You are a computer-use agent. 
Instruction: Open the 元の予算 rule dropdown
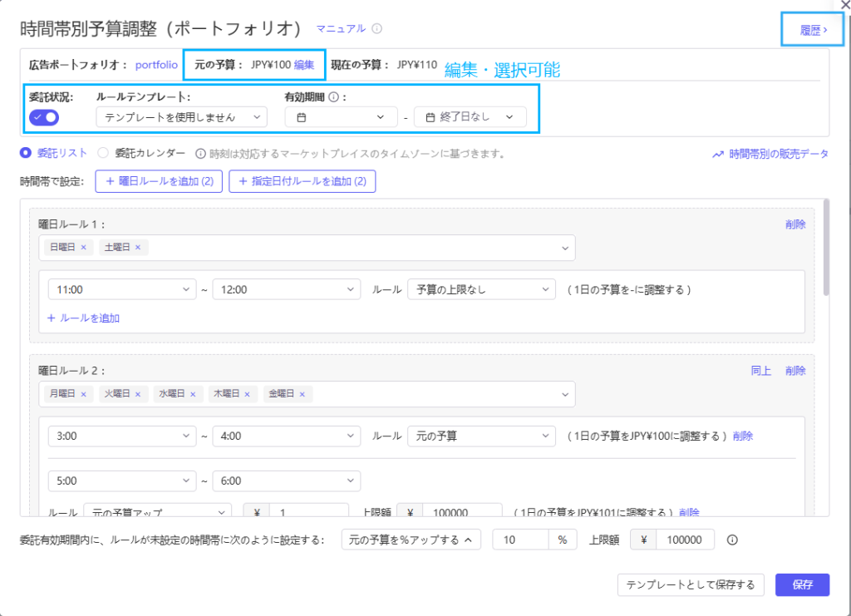481,436
